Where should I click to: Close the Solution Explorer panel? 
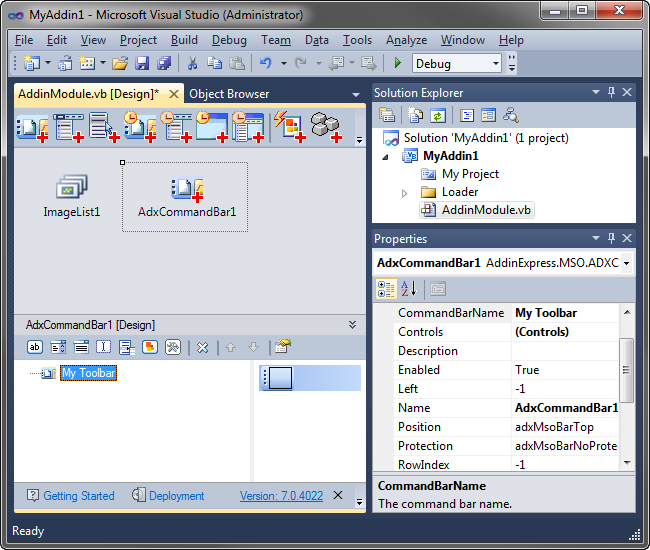(627, 92)
